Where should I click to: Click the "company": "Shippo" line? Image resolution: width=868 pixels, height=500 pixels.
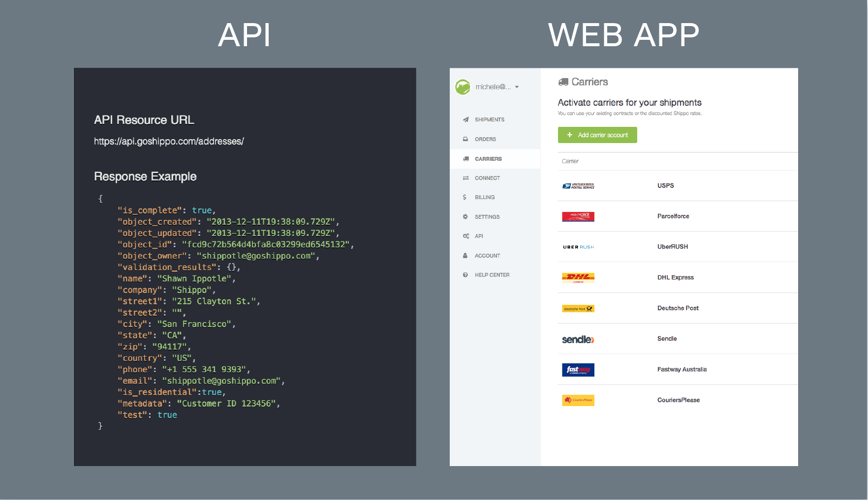166,290
